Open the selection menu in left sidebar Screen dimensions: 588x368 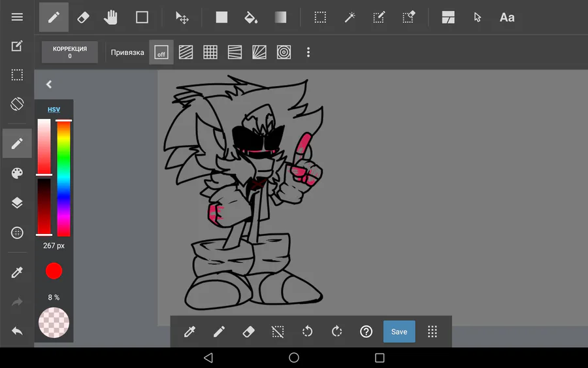tap(17, 75)
